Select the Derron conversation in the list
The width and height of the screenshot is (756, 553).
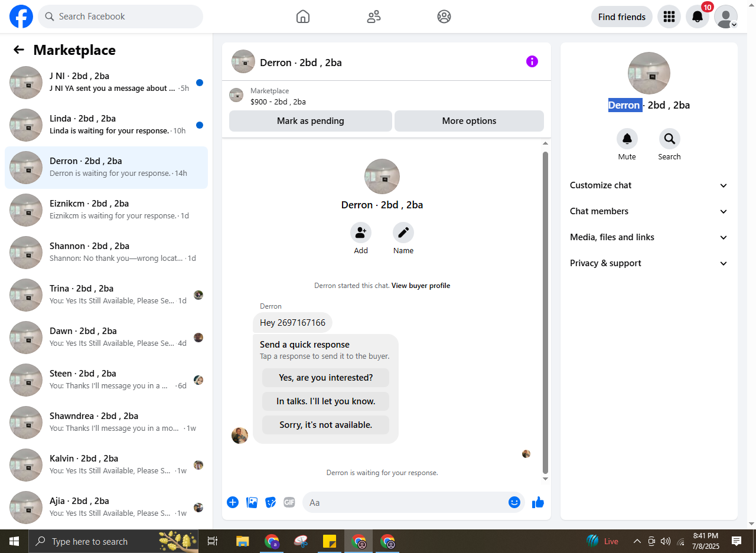click(x=106, y=168)
